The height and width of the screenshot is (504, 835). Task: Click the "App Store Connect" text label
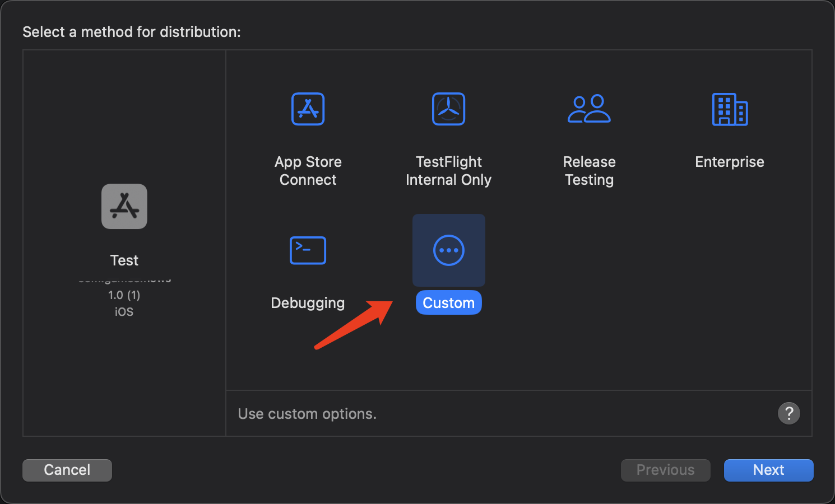click(x=308, y=171)
